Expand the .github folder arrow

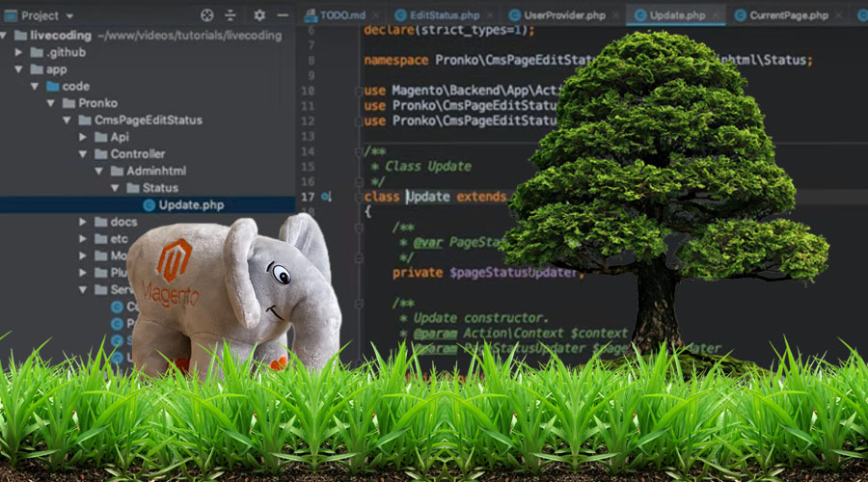click(19, 53)
